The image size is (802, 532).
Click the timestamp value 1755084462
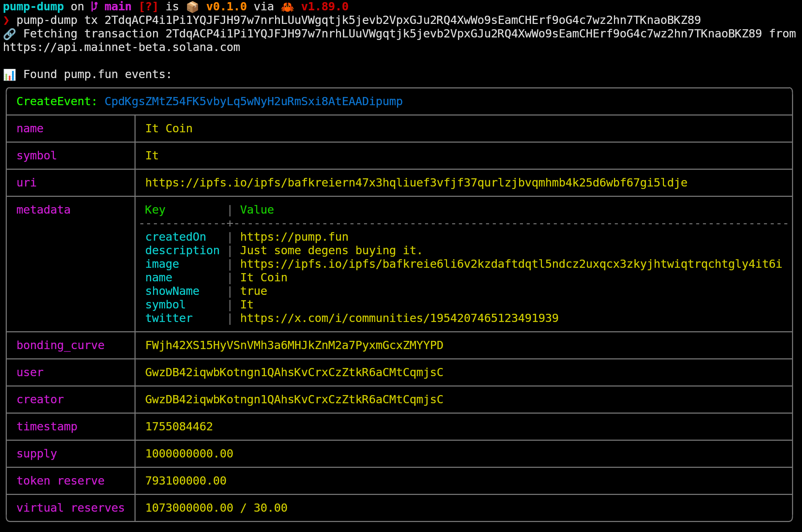tap(179, 426)
